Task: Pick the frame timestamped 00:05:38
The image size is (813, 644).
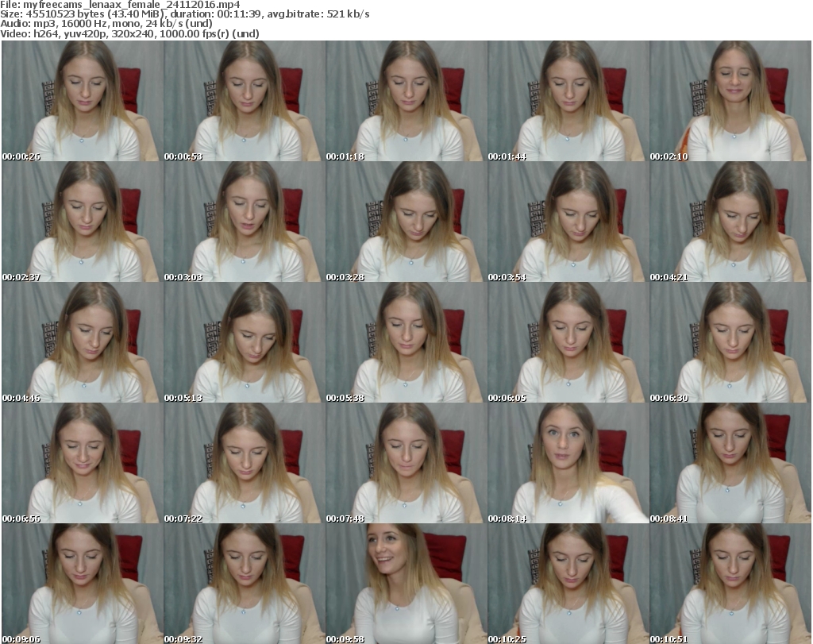Action: point(406,343)
